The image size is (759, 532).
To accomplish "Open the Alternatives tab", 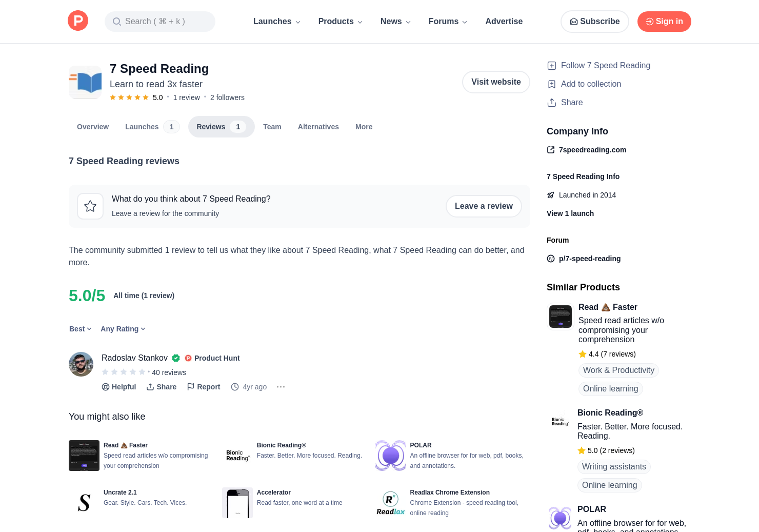I will point(318,127).
